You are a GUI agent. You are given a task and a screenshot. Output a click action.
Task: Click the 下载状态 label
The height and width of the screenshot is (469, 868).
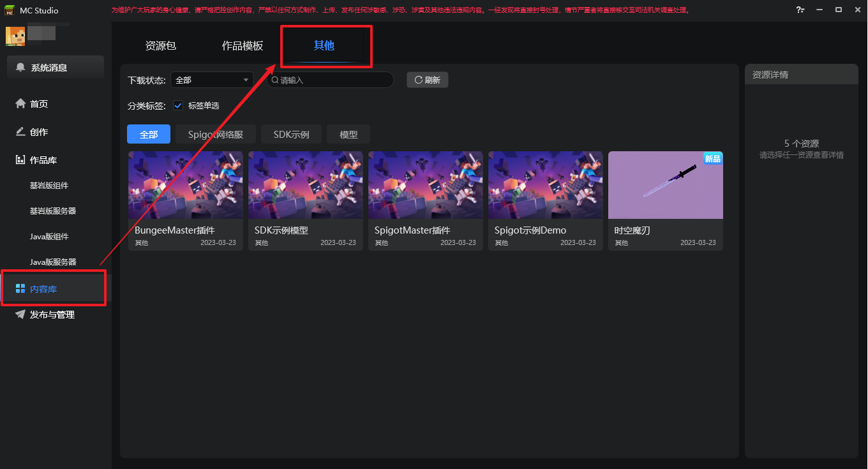tap(147, 80)
